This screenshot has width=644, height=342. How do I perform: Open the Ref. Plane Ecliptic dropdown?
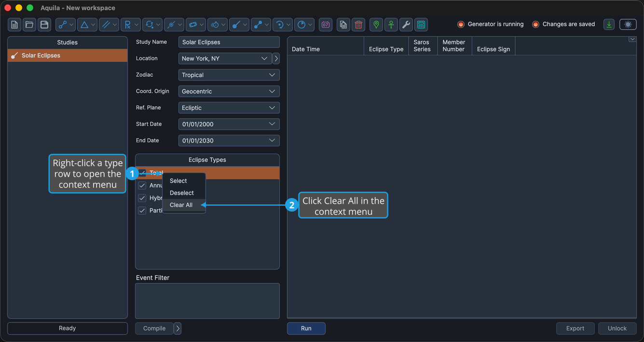[x=229, y=108]
